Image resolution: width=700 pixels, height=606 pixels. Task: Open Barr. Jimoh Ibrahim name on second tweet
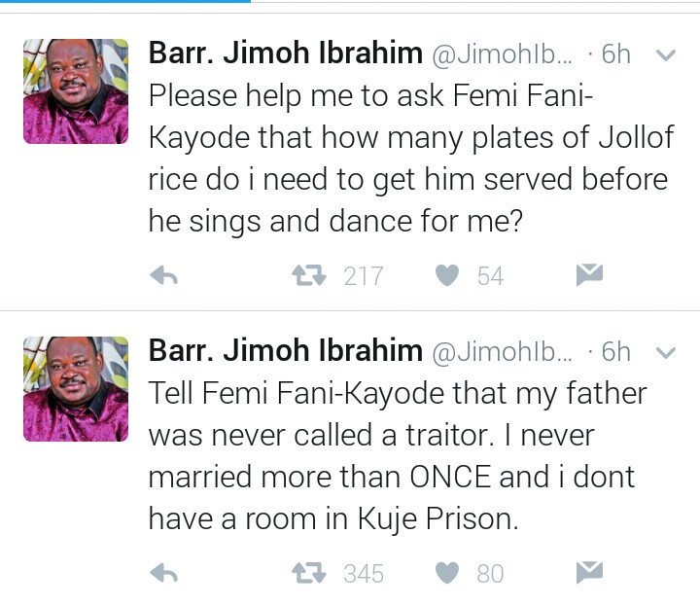[285, 351]
